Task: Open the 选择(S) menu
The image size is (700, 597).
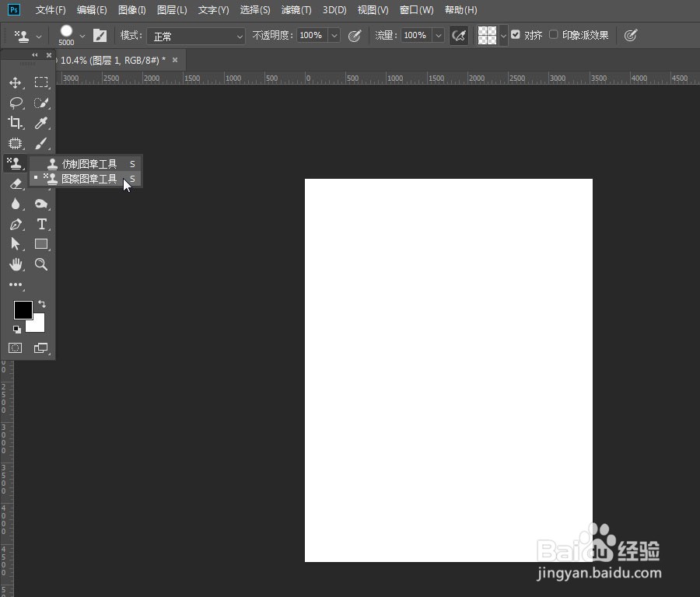Action: 255,10
